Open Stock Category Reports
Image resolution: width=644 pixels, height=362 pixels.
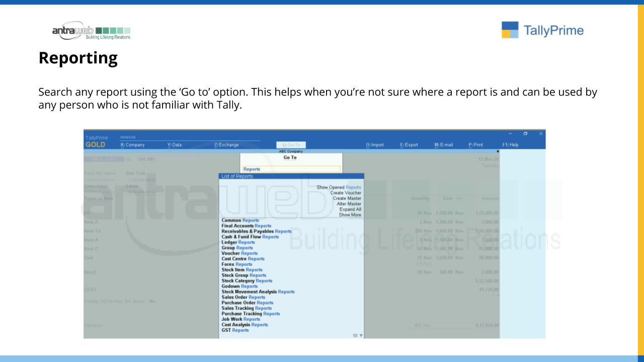[x=247, y=281]
